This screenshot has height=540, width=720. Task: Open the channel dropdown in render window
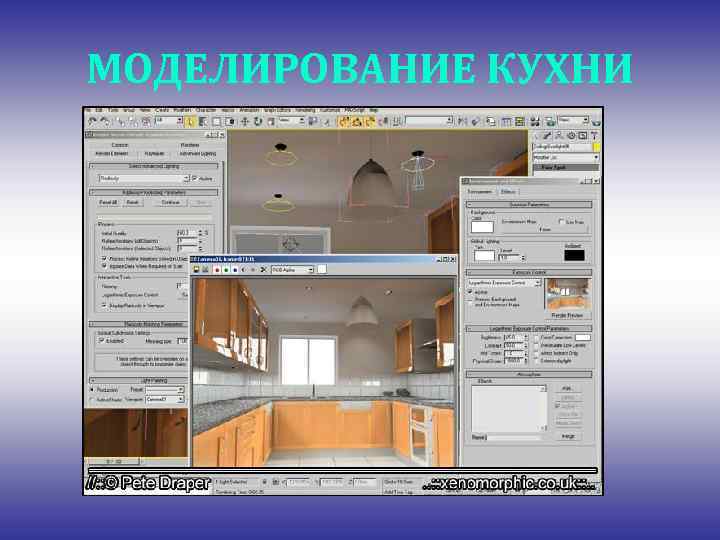tap(292, 270)
